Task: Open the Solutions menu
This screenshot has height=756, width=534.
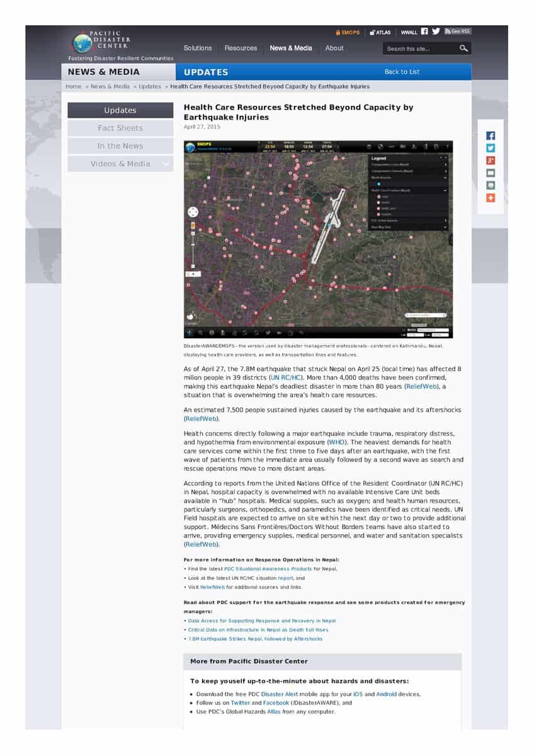Action: [198, 48]
